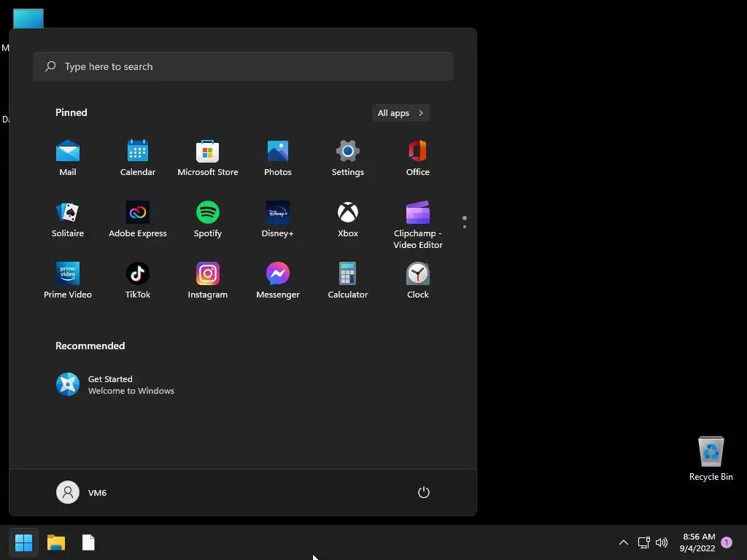Launch the Calculator
Viewport: 747px width, 560px height.
point(348,281)
